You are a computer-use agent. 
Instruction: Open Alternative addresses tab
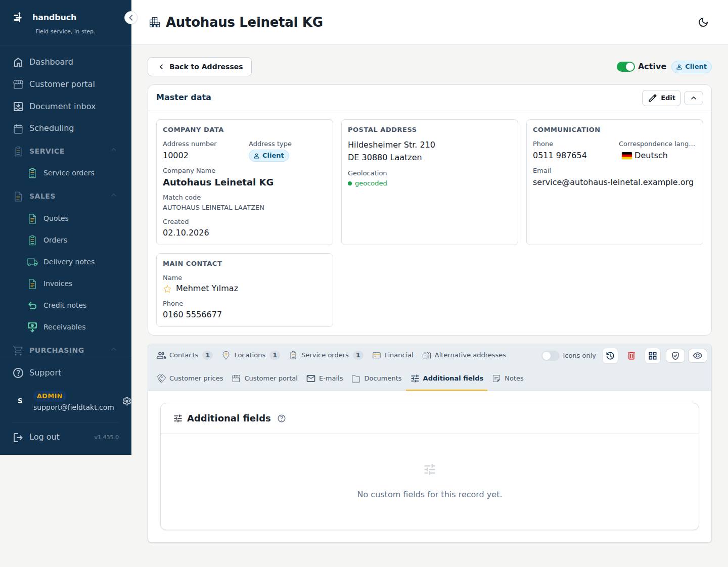click(464, 355)
